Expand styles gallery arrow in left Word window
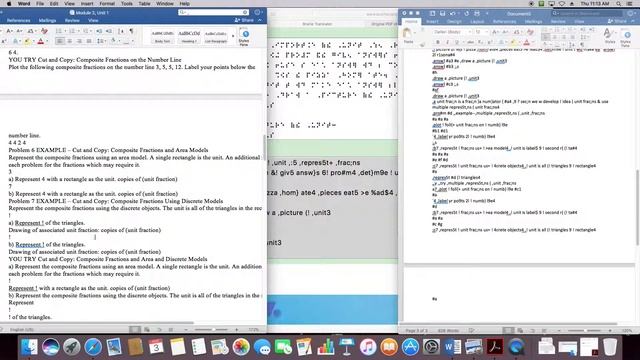 [x=233, y=36]
